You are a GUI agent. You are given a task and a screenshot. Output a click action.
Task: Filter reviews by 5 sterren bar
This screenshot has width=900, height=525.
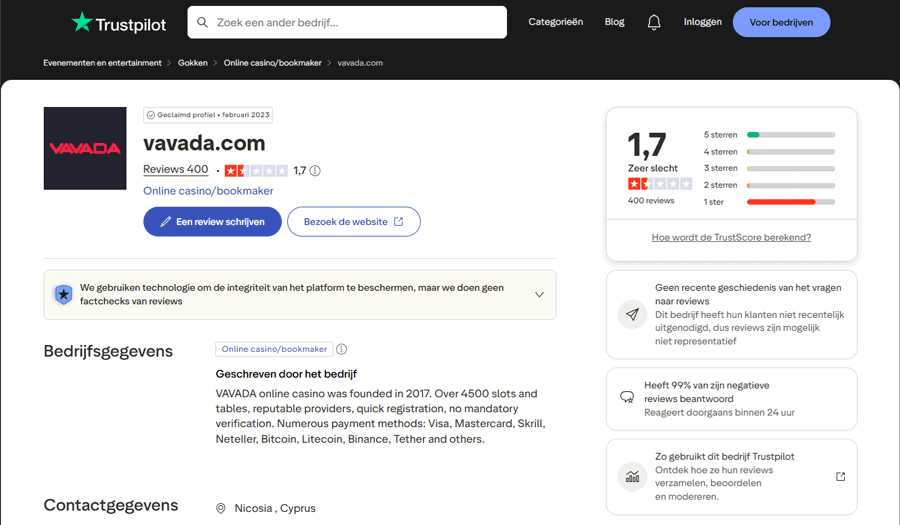coord(769,135)
